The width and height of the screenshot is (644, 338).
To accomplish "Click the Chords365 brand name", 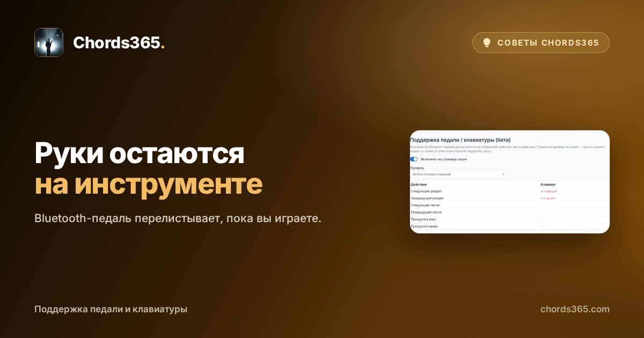I will [x=119, y=43].
